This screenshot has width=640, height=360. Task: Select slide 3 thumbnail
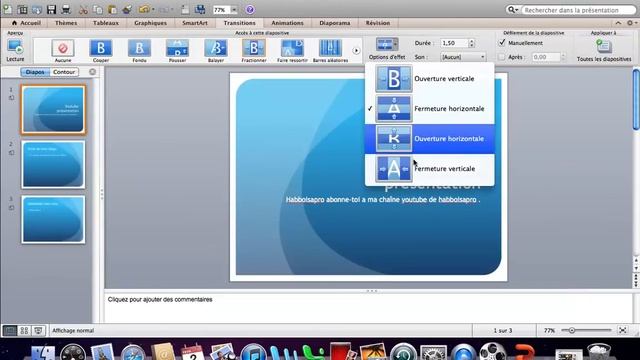click(x=53, y=219)
